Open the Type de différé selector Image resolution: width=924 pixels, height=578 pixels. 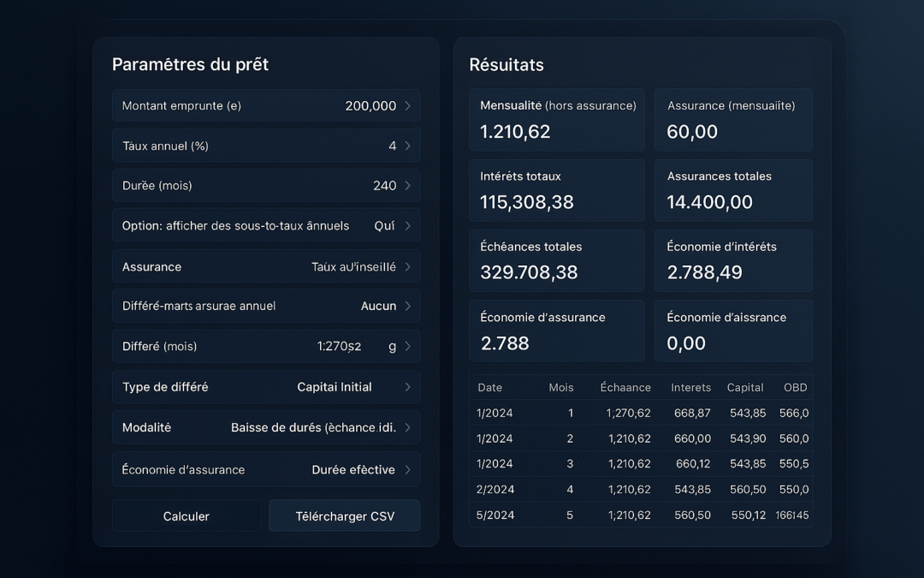coord(265,386)
